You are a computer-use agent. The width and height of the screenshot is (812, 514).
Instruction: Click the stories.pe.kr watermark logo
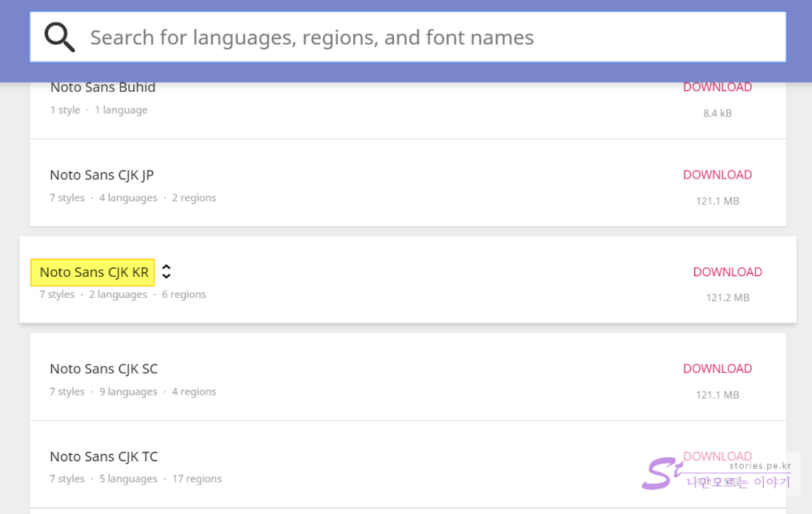(717, 474)
